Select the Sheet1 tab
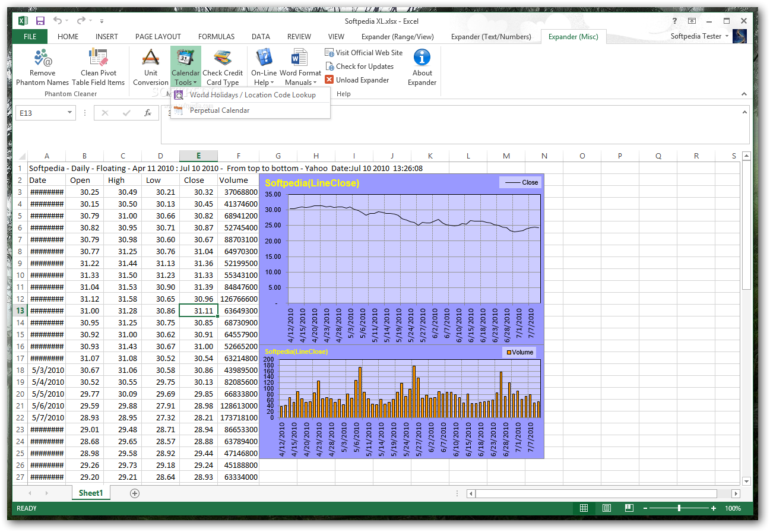This screenshot has height=532, width=770. click(91, 493)
